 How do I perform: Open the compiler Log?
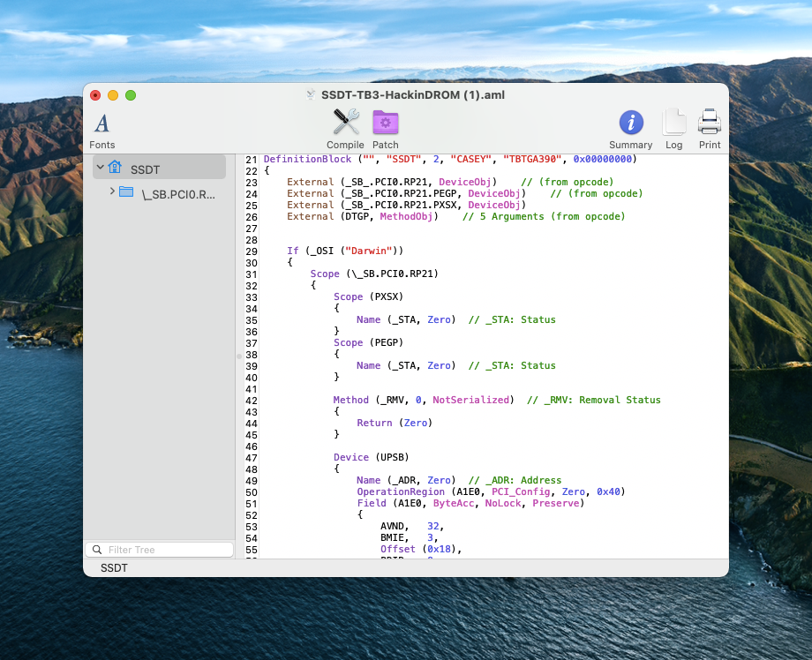pyautogui.click(x=673, y=123)
